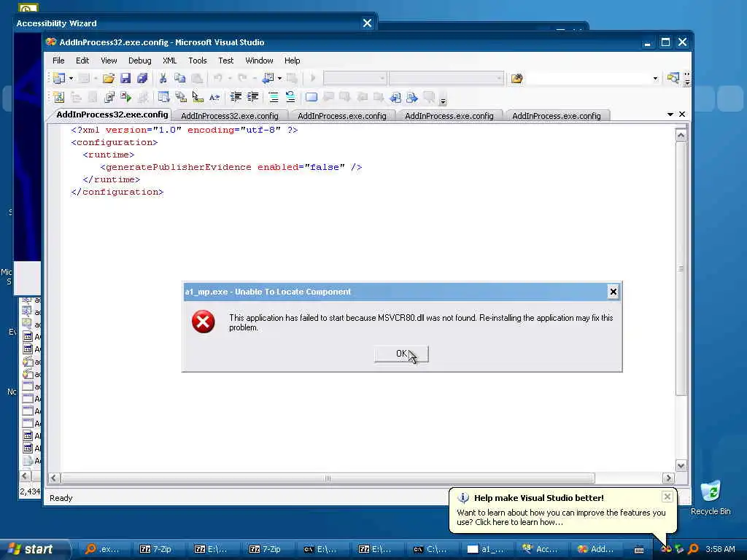Viewport: 747px width, 560px height.
Task: Click the next bookmark in document icon
Action: [412, 98]
